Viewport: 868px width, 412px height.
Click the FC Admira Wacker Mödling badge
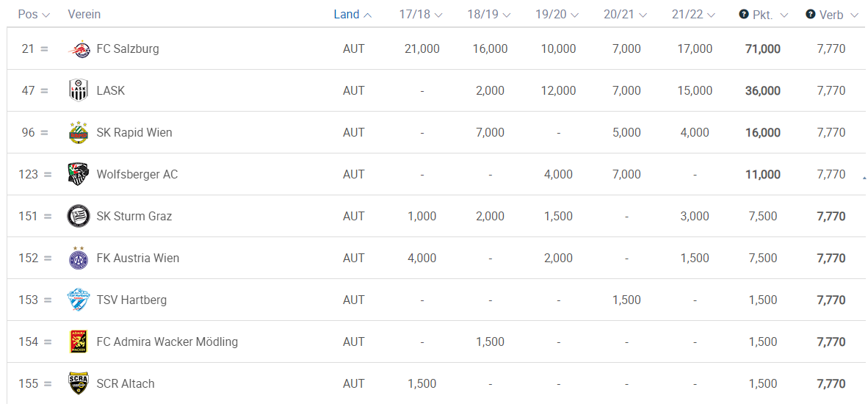[x=78, y=341]
